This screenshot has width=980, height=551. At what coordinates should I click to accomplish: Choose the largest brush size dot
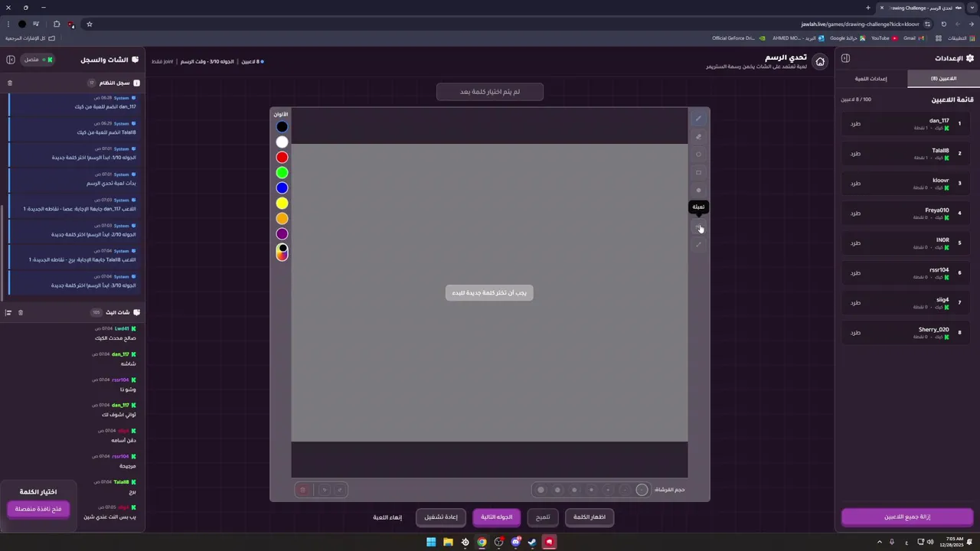pos(541,490)
